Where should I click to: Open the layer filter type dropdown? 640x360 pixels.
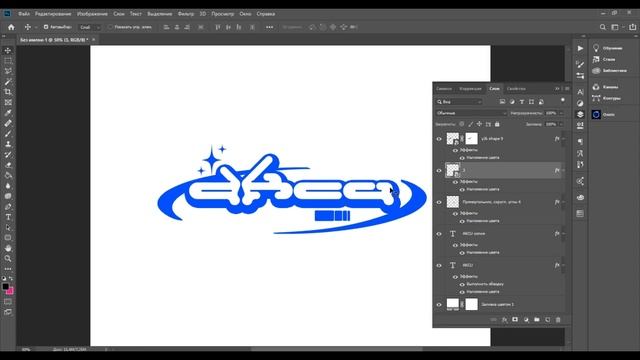(459, 102)
